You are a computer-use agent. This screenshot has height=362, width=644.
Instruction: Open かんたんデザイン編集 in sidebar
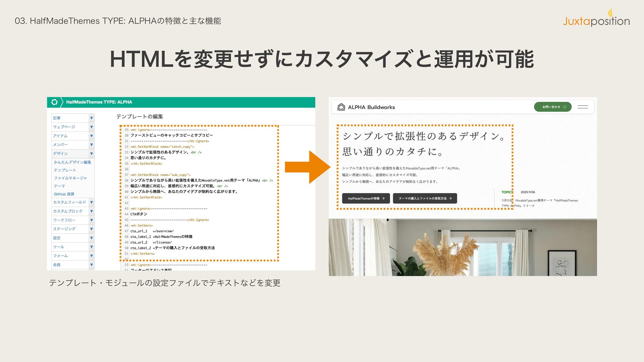tap(72, 162)
